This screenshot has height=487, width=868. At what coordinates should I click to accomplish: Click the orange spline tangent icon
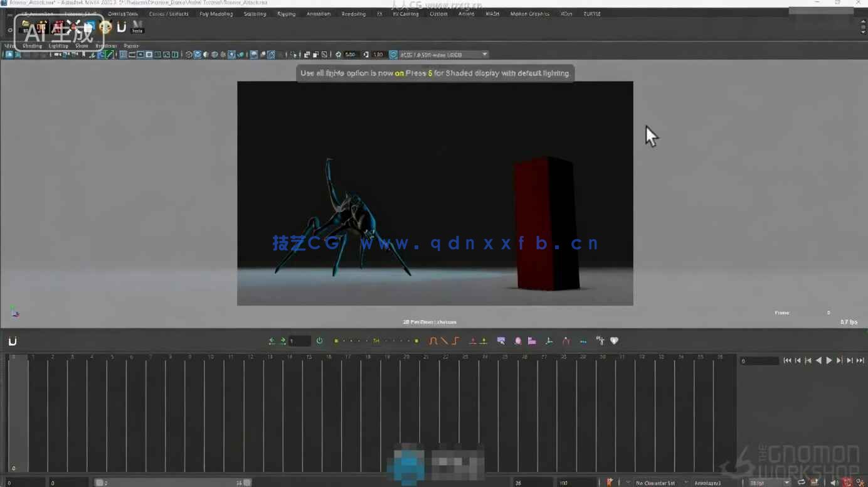pos(433,341)
